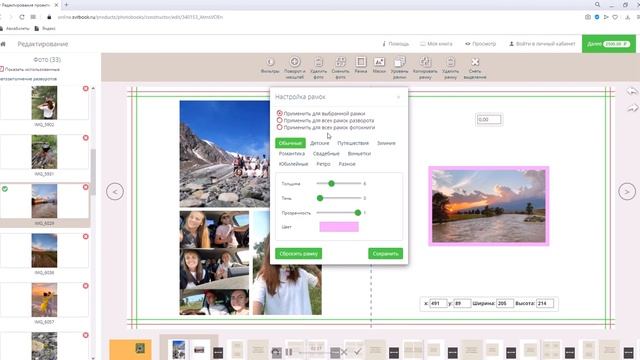640x360 pixels.
Task: Click the undo arrow icon
Action: click(x=632, y=91)
